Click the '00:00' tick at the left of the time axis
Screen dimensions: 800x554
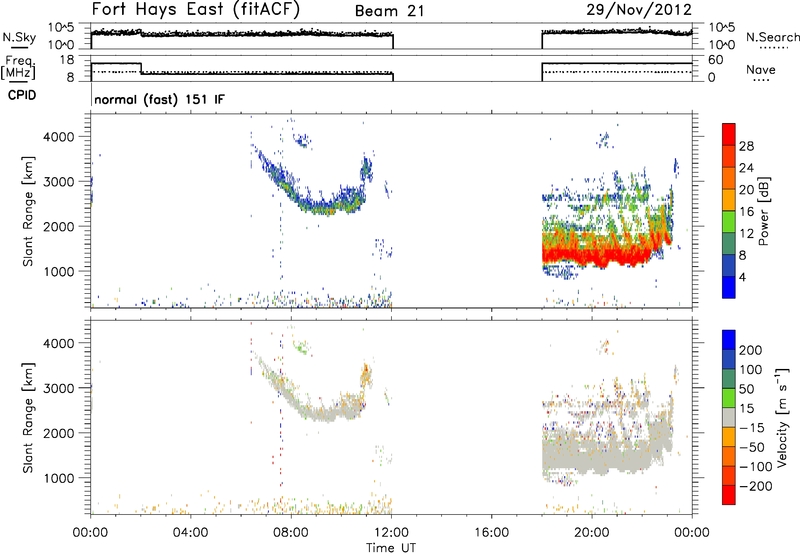(x=90, y=533)
